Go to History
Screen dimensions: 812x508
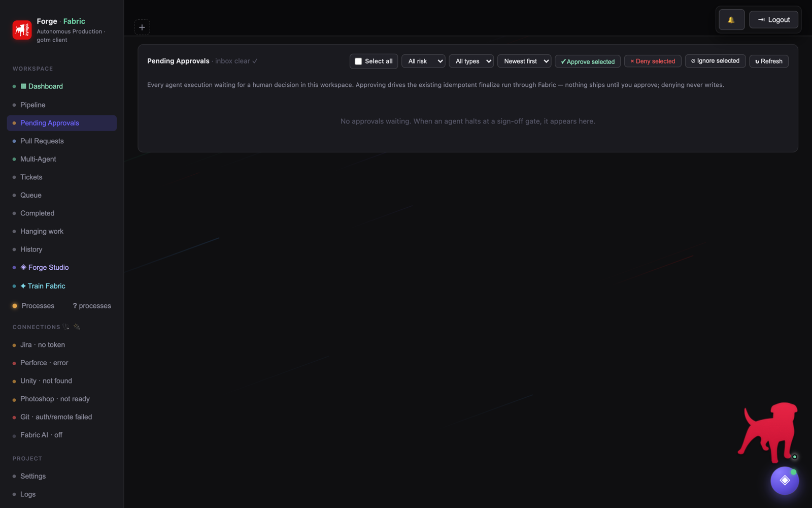tap(62, 249)
